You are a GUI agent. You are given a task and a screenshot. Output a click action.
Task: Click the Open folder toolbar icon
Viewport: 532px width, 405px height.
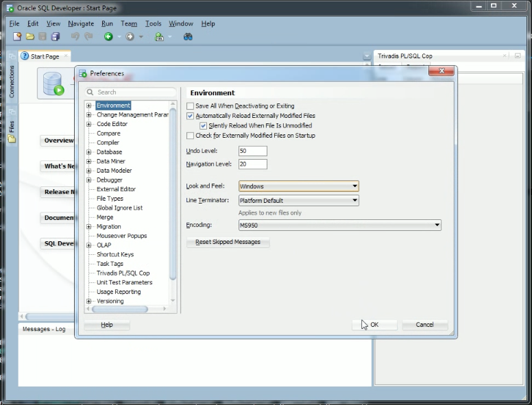(30, 36)
